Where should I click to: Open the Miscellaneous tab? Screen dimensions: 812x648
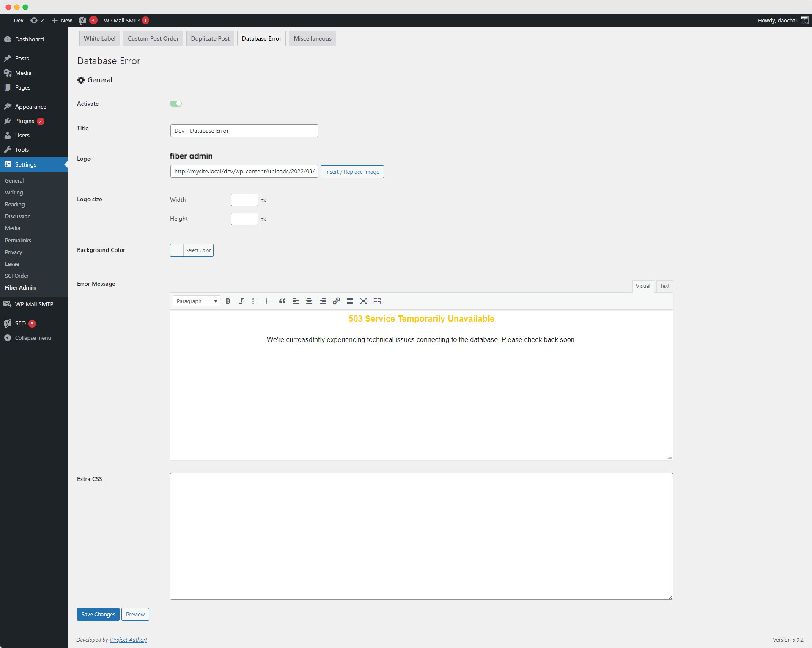[x=313, y=38]
